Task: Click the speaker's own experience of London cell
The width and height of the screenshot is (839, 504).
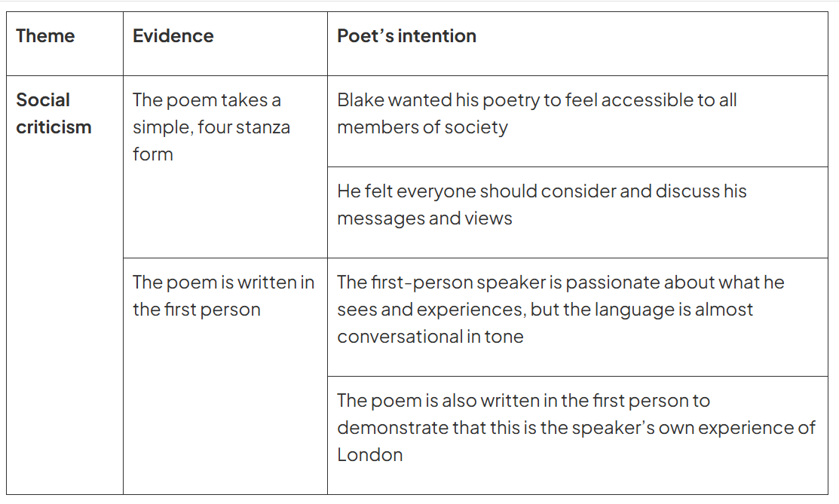Action: (578, 435)
